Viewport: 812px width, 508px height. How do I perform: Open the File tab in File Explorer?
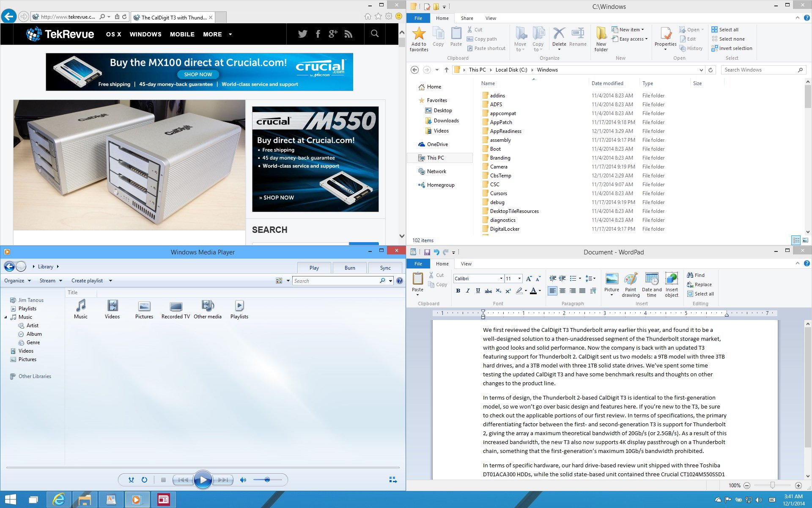tap(418, 18)
